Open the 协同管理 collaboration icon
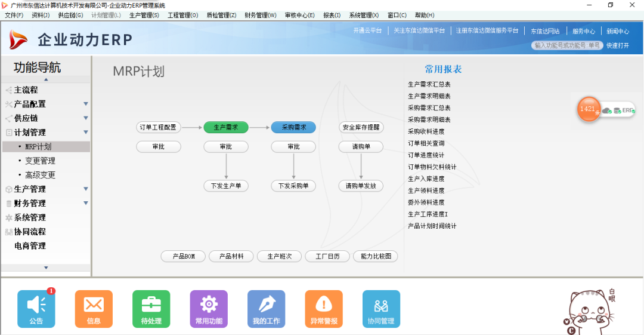644x335 pixels. 381,309
